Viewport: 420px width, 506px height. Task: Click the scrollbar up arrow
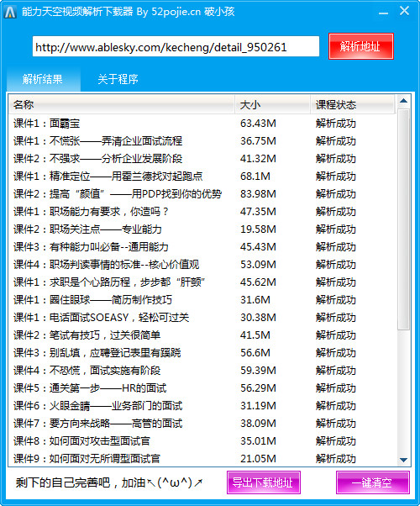(x=403, y=101)
